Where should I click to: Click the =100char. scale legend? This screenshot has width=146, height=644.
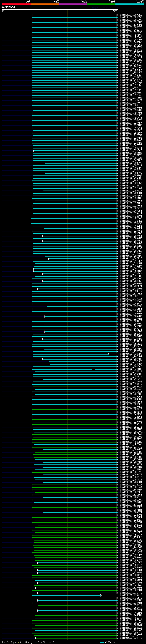[x=109, y=642]
